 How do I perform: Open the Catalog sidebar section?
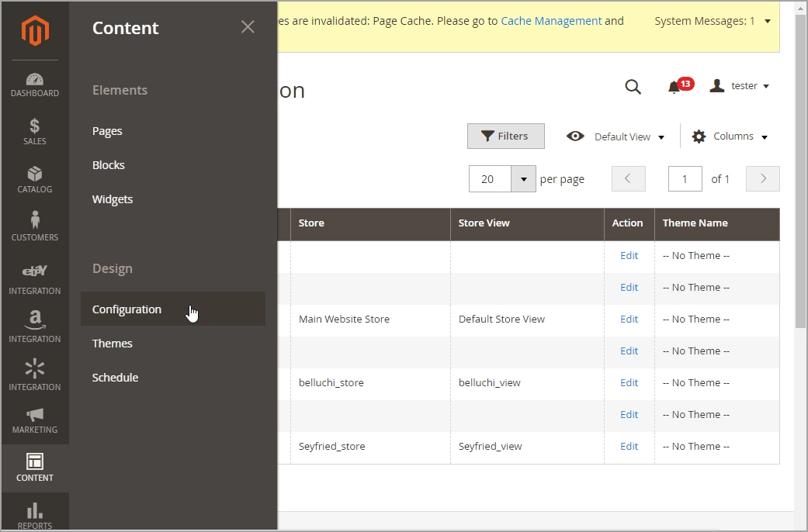34,179
